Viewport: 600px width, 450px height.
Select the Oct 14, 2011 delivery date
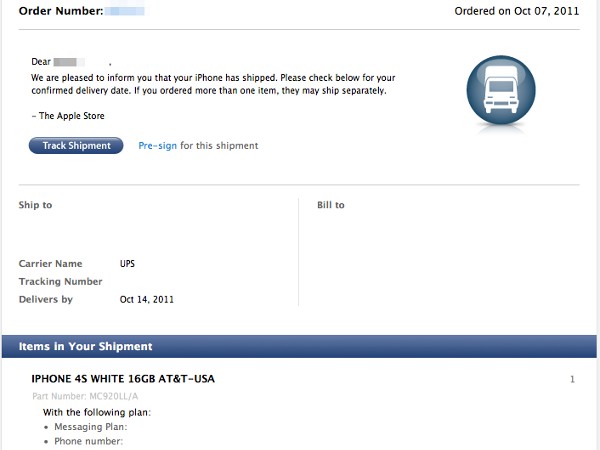tap(147, 300)
